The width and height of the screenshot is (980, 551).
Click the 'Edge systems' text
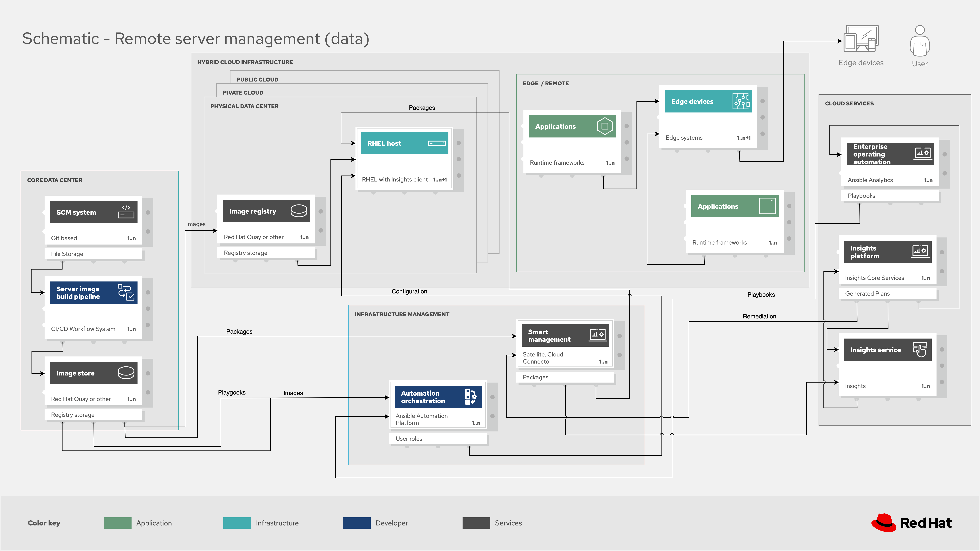click(x=684, y=138)
